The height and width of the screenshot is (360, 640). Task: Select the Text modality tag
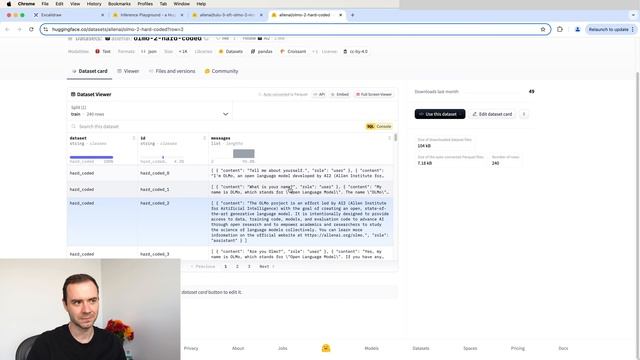(103, 51)
